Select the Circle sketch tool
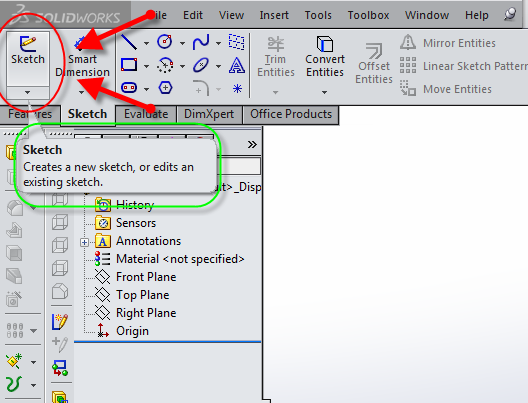 165,42
